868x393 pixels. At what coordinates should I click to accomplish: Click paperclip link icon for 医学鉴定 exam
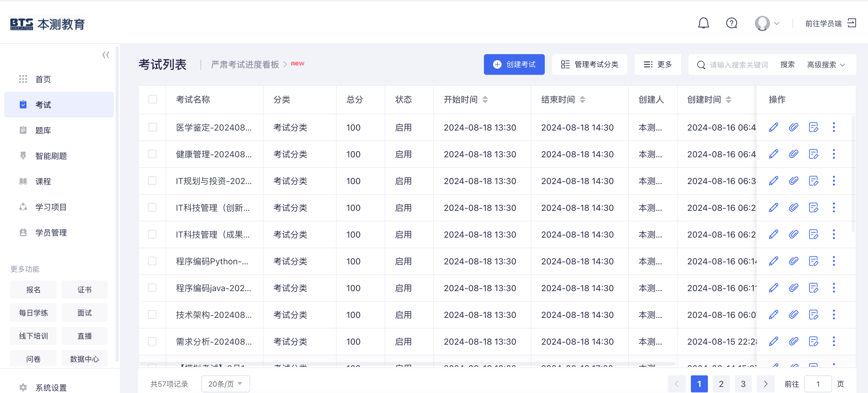pos(793,127)
